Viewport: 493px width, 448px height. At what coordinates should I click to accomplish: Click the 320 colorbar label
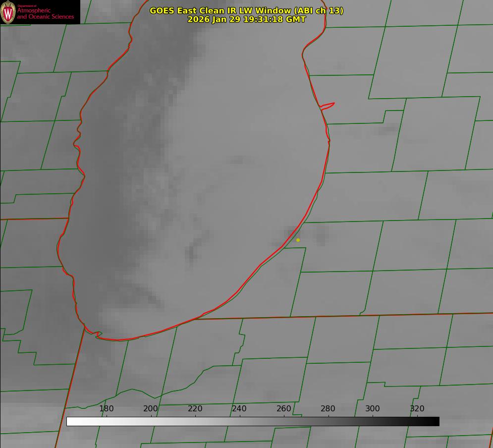[417, 408]
